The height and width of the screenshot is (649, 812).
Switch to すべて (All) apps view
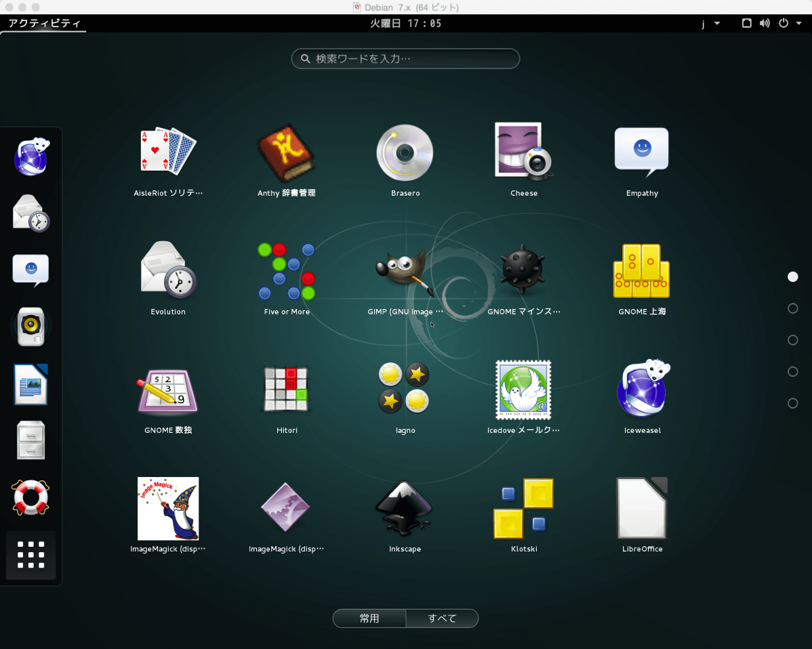[442, 618]
